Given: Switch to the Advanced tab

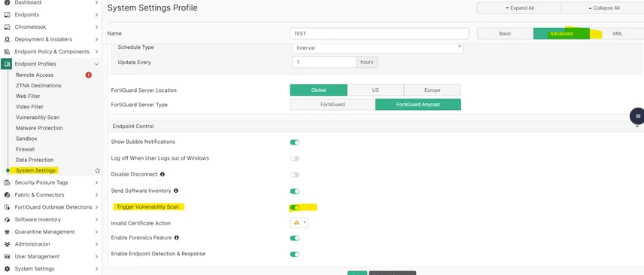Looking at the screenshot, I should [x=561, y=34].
